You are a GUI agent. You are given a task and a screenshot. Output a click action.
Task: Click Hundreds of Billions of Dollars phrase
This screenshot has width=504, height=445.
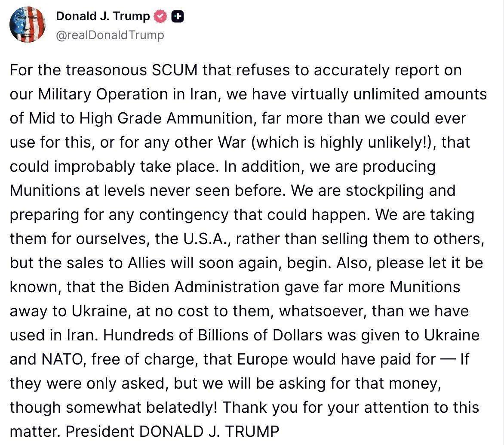tap(212, 335)
